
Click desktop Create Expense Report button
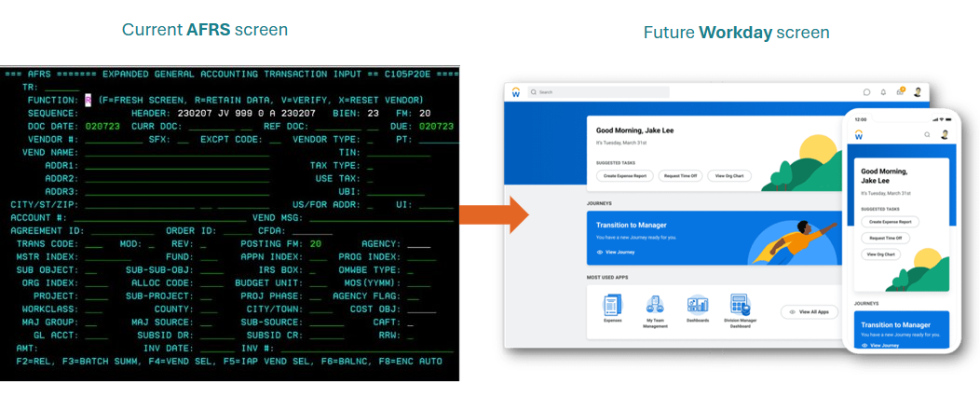[625, 176]
